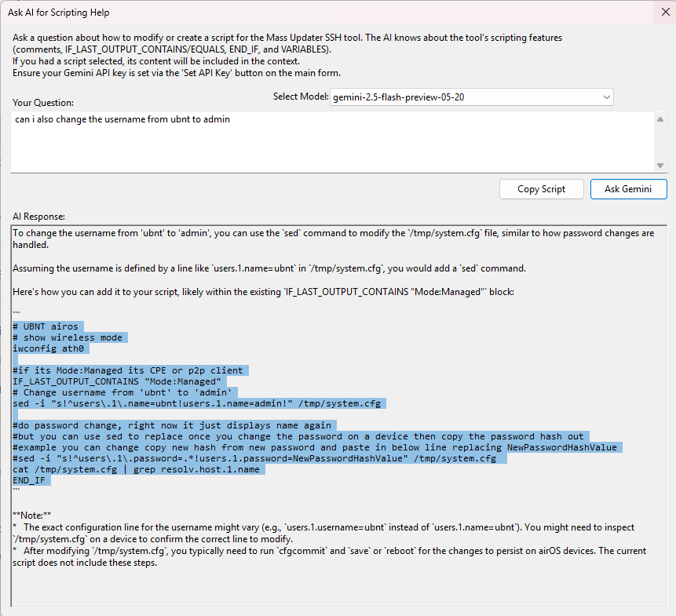The image size is (676, 616).
Task: Click the Copy Script button
Action: pyautogui.click(x=541, y=189)
